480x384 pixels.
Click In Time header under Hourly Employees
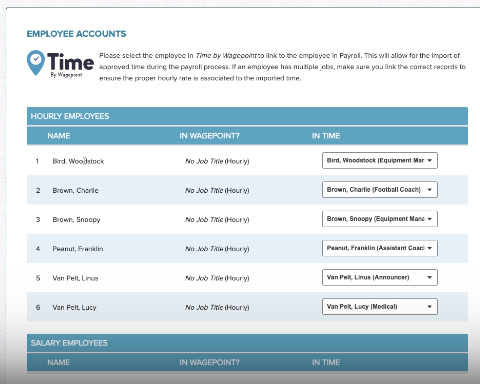pyautogui.click(x=326, y=136)
